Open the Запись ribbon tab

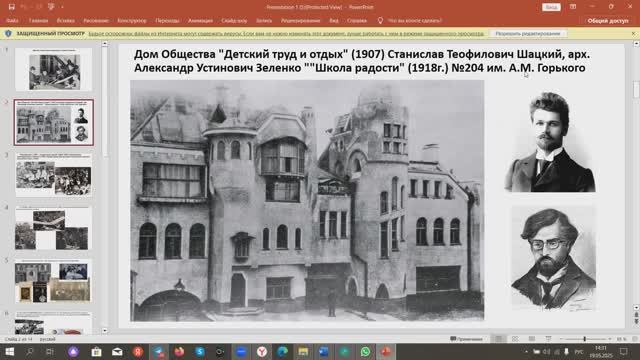coord(264,20)
